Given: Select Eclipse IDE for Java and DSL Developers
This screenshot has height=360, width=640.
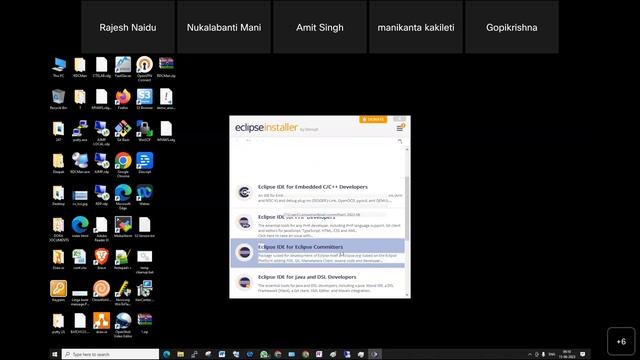Looking at the screenshot, I should [x=318, y=283].
